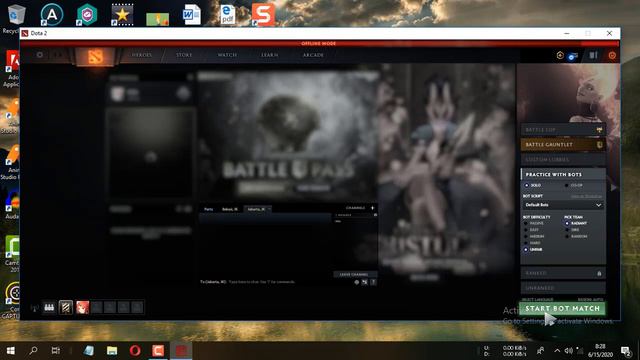Set bot difficulty to Unfair
The width and height of the screenshot is (640, 360).
[x=533, y=249]
